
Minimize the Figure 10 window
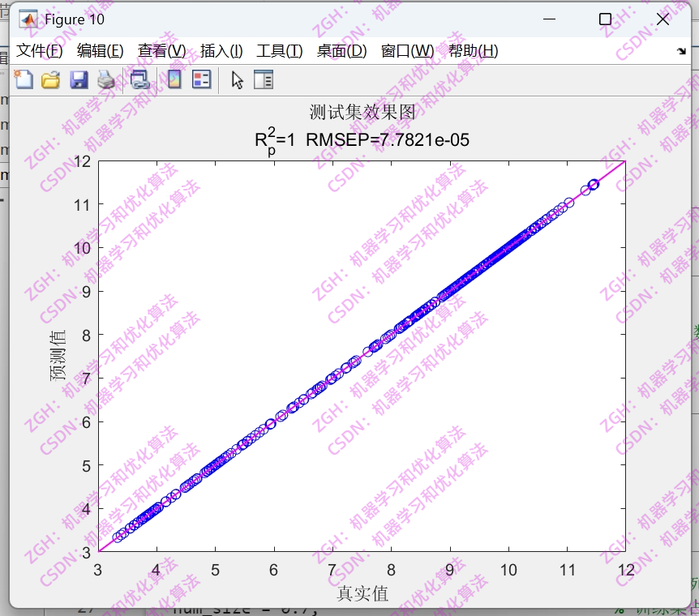[549, 19]
